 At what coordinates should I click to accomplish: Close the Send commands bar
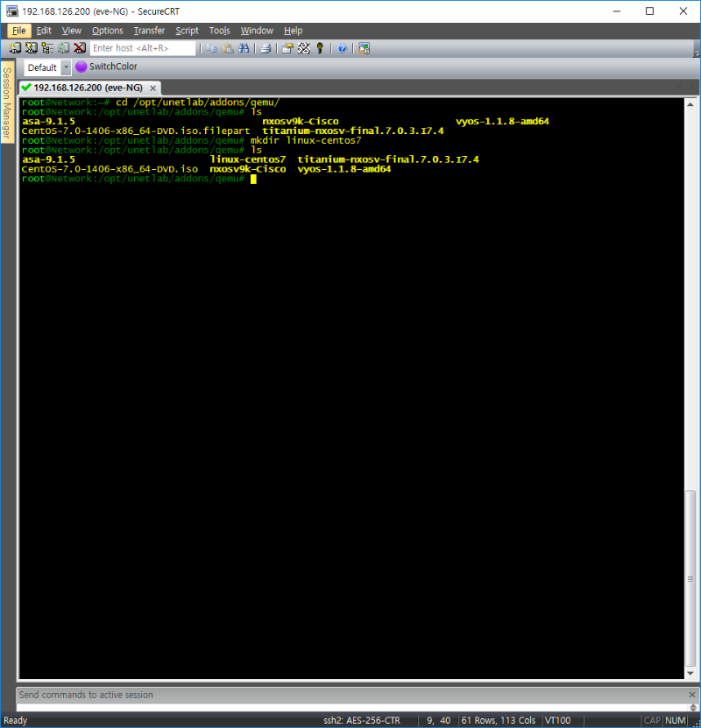click(x=691, y=695)
